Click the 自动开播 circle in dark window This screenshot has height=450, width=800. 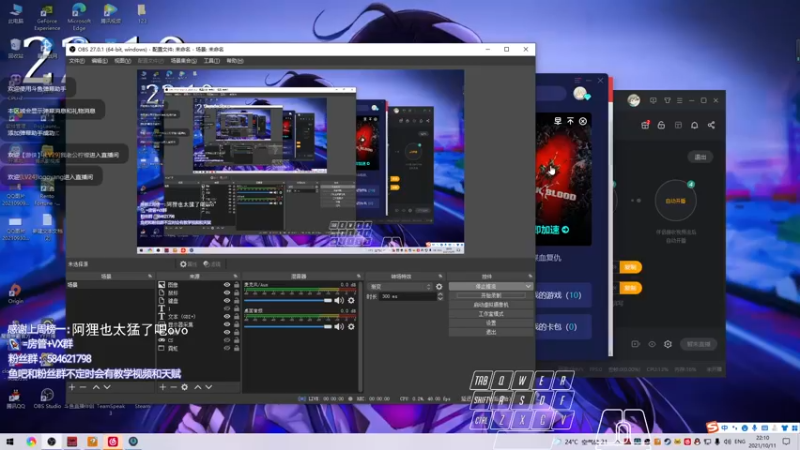point(676,201)
